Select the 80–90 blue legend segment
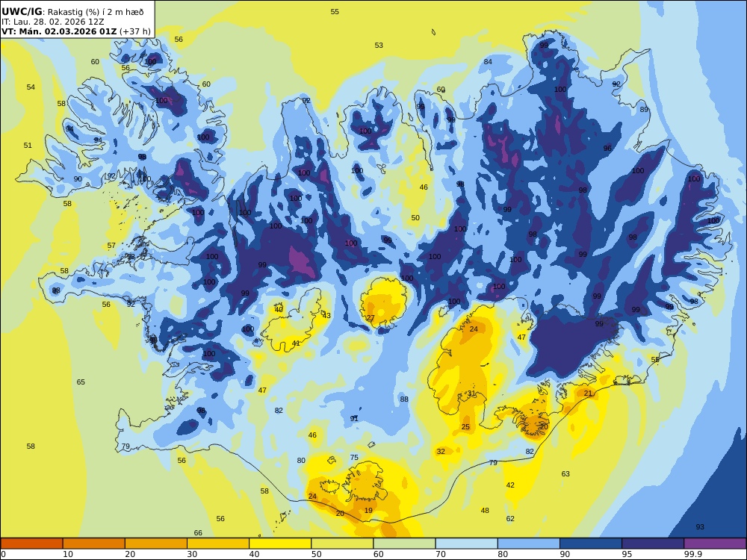The height and width of the screenshot is (560, 747). tap(529, 544)
